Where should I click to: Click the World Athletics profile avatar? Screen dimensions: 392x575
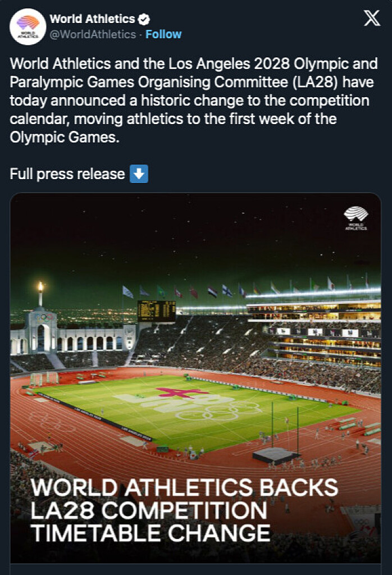click(28, 26)
